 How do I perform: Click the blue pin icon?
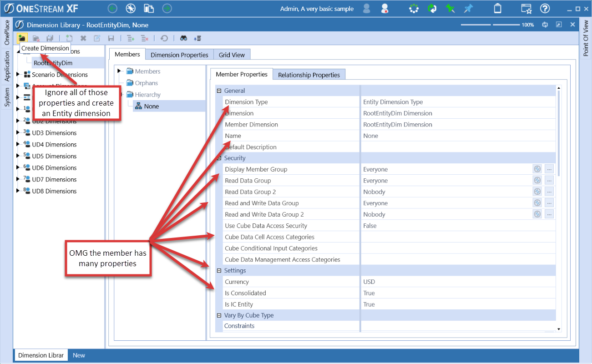468,8
